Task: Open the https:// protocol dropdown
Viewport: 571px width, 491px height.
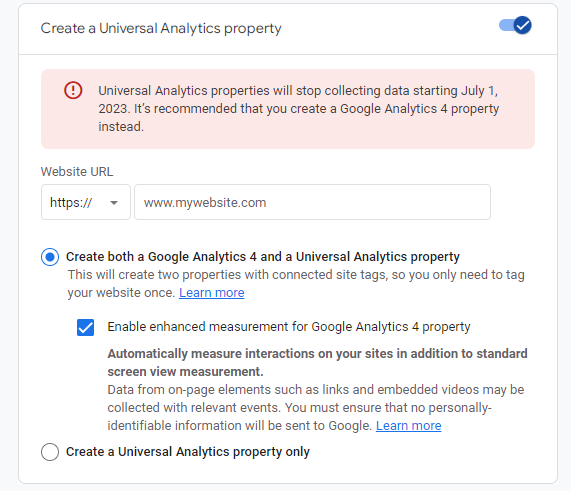Action: 86,202
